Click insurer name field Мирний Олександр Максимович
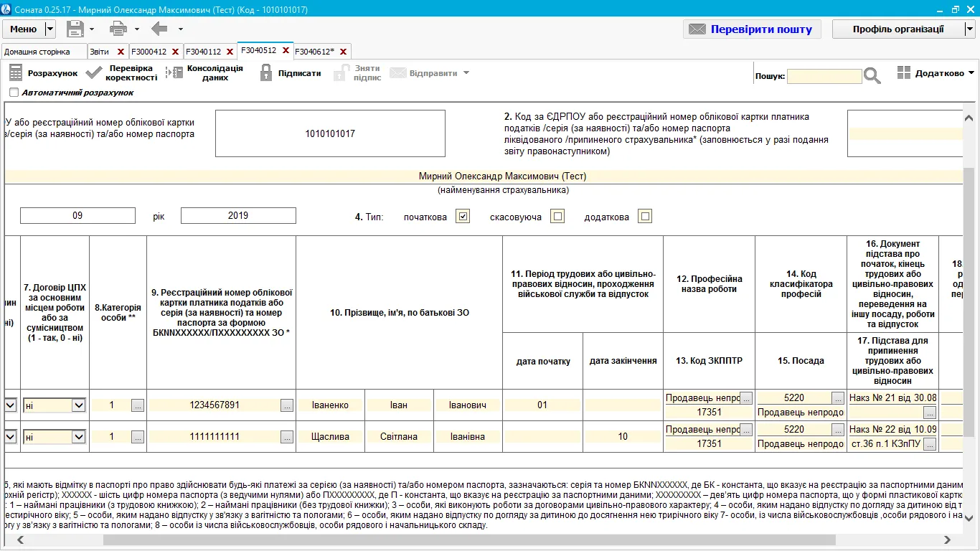 [x=483, y=176]
